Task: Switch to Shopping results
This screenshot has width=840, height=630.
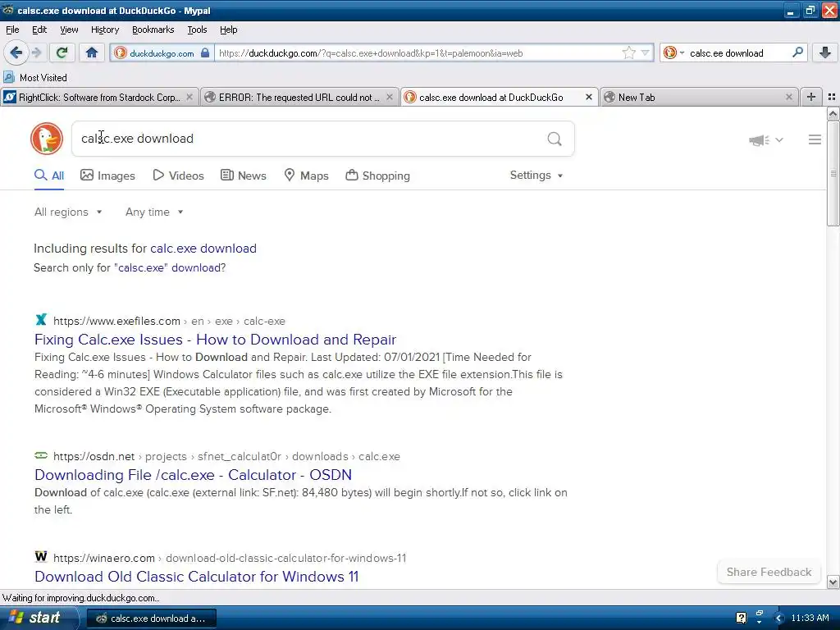Action: (377, 176)
